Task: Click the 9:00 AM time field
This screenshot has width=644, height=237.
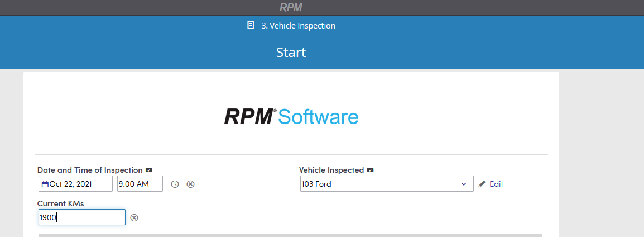Action: point(140,184)
